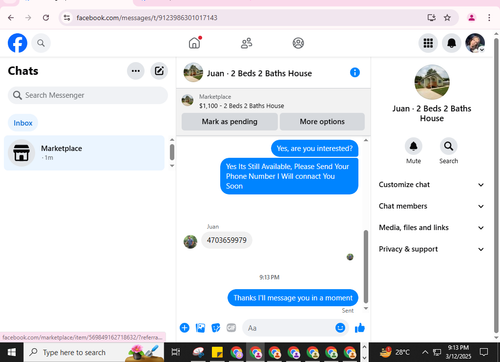Start a new message with compose icon
Screen dimensions: 500x362
(159, 71)
